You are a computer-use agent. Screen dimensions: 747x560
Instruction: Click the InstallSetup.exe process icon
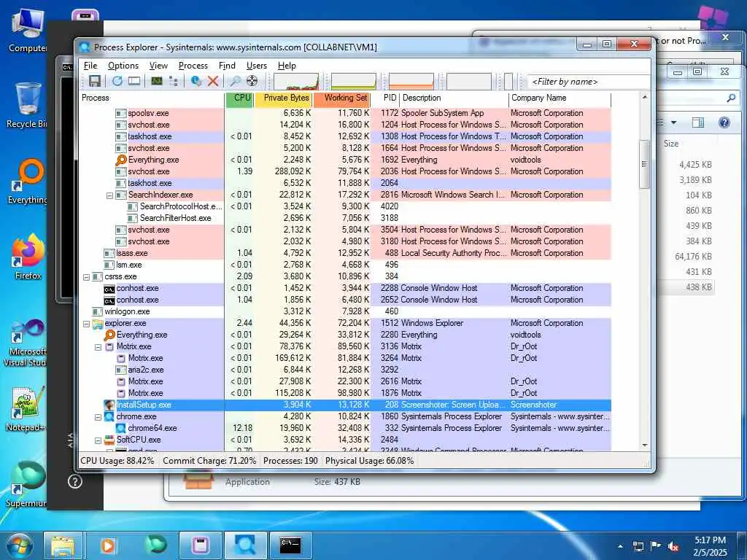click(109, 405)
